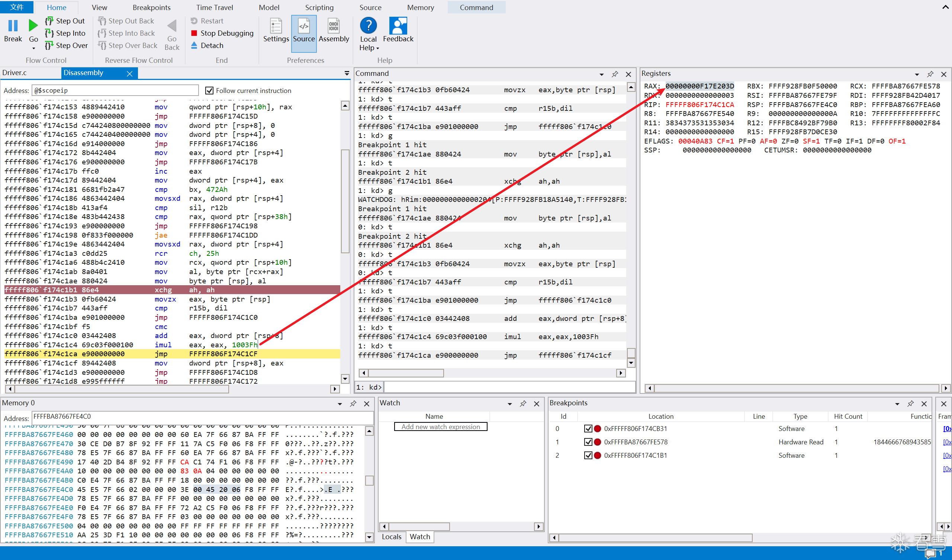952x560 pixels.
Task: Click Add new watch expression field
Action: click(x=441, y=427)
